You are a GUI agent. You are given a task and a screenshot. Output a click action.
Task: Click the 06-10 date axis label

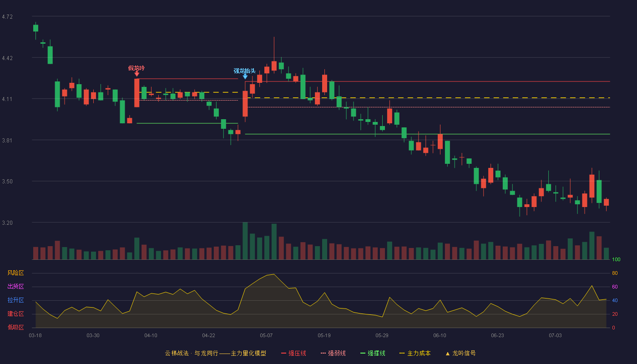pyautogui.click(x=440, y=335)
